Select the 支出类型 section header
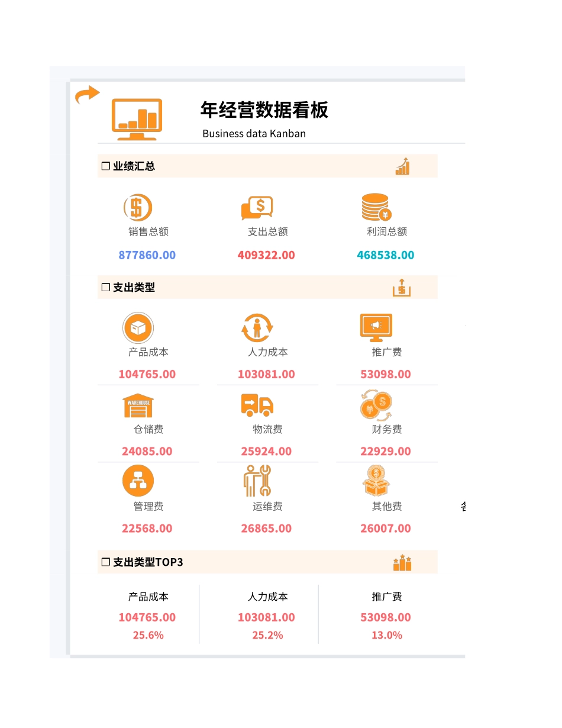This screenshot has height=728, width=562. 128,288
